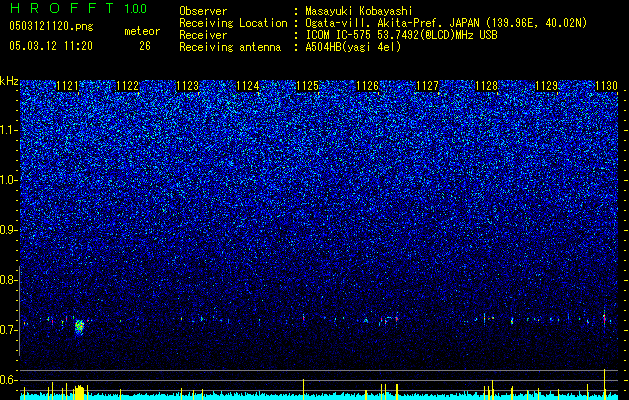Click the 1128 time marker
This screenshot has width=629, height=400.
click(487, 86)
